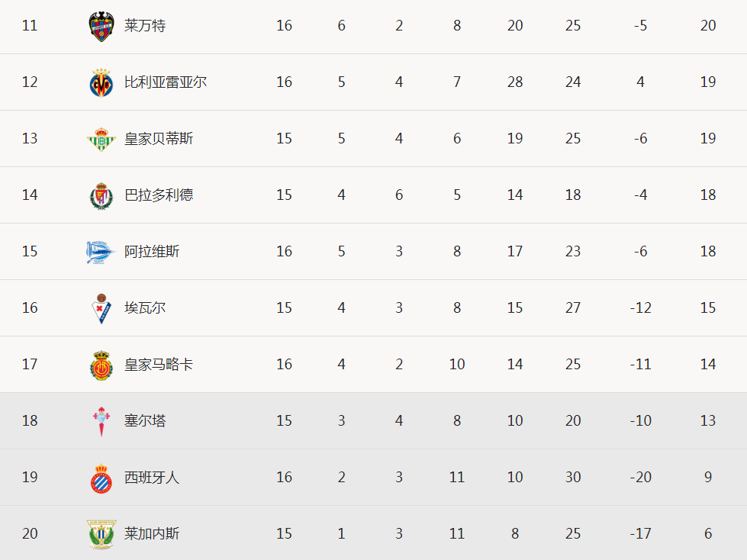747x560 pixels.
Task: Click the Real Betis green crest
Action: pos(101,139)
